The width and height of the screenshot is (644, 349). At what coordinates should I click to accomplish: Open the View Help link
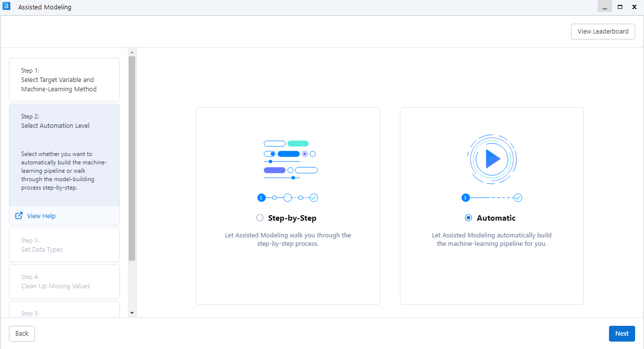pos(41,216)
